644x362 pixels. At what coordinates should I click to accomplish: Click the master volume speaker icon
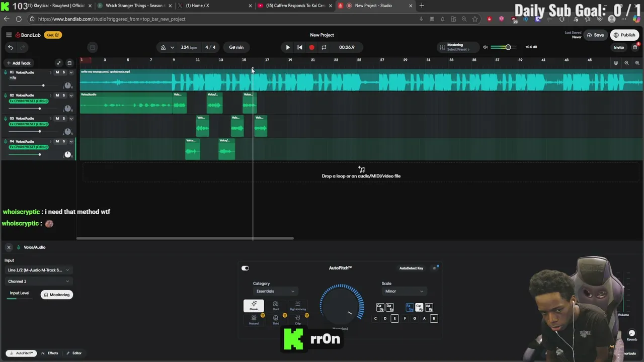tap(486, 47)
